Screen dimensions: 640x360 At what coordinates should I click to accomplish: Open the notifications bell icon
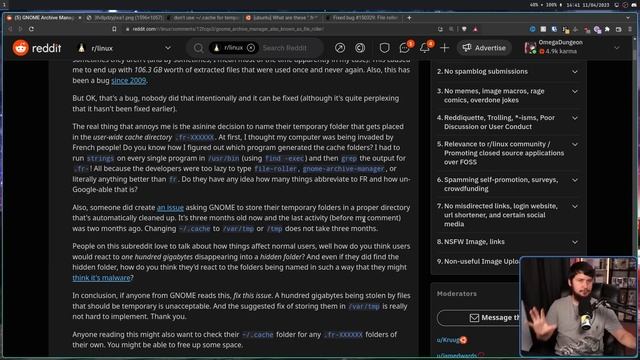point(424,48)
